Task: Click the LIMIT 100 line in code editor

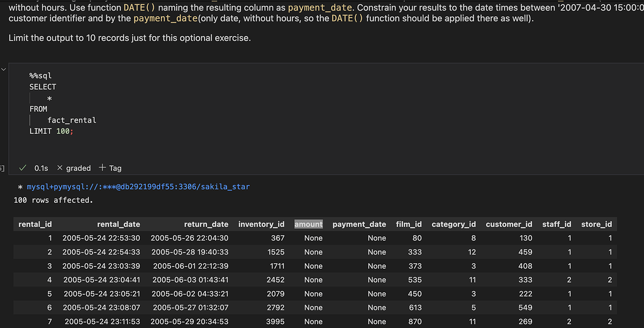Action: pyautogui.click(x=51, y=131)
